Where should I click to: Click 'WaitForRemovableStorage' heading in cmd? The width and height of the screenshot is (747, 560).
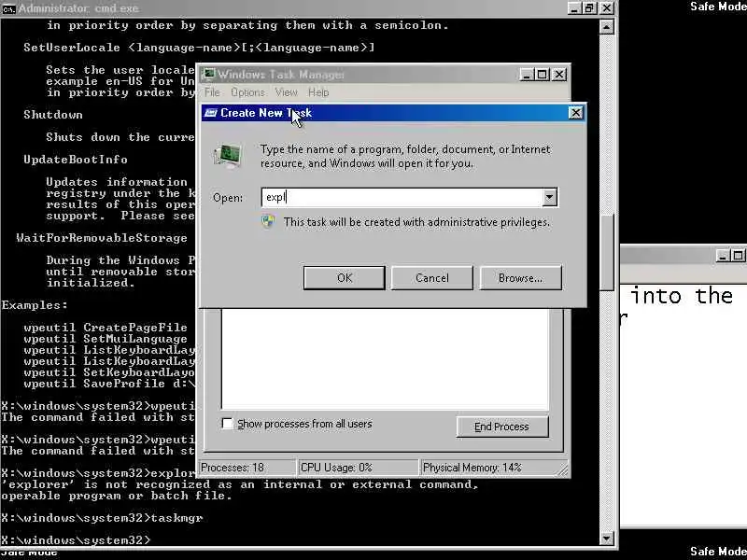[x=102, y=238]
